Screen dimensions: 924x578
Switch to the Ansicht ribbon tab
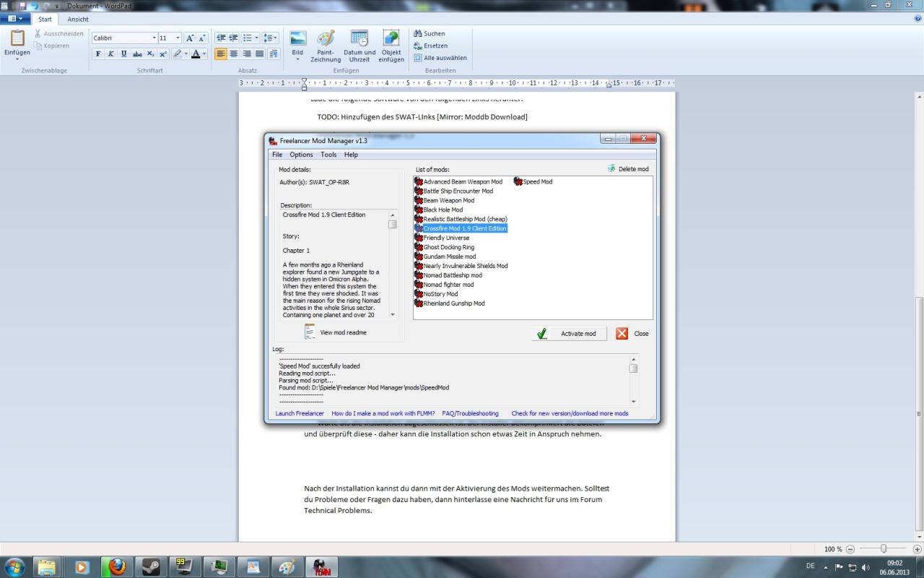point(78,20)
